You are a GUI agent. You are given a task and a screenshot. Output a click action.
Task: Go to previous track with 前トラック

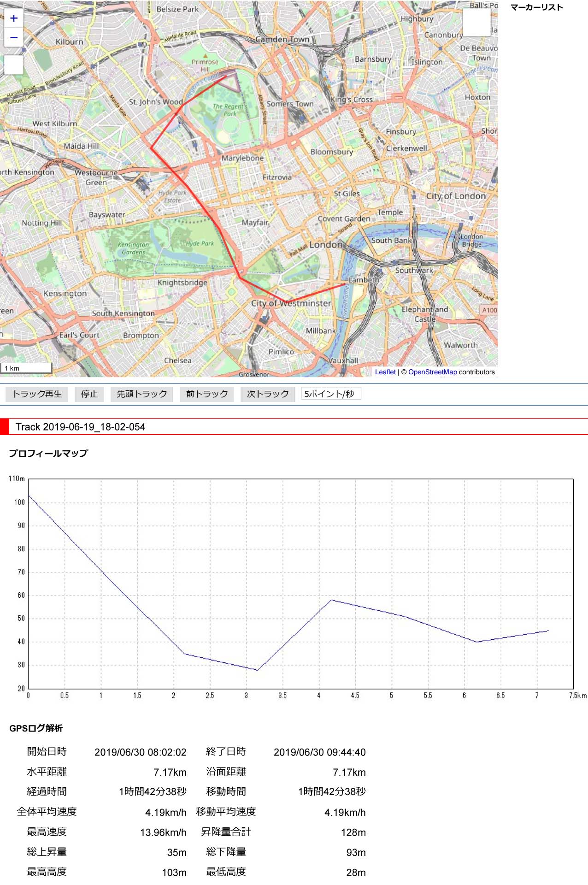pyautogui.click(x=207, y=394)
